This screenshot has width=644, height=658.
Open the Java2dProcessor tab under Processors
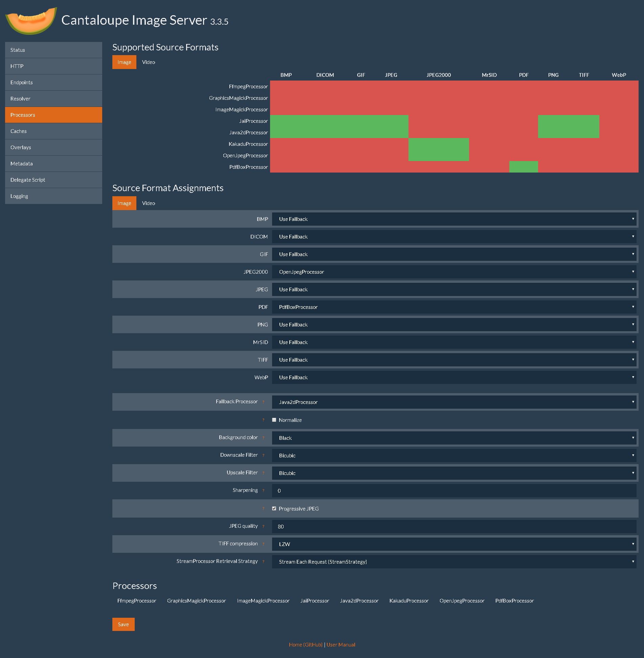359,601
